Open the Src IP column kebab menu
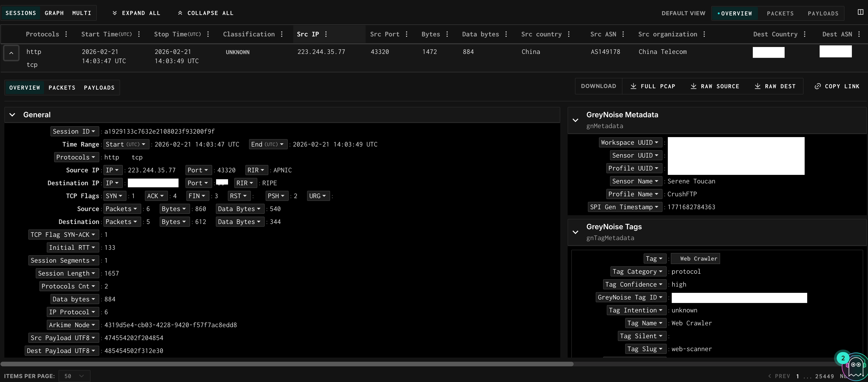The image size is (868, 382). 326,34
